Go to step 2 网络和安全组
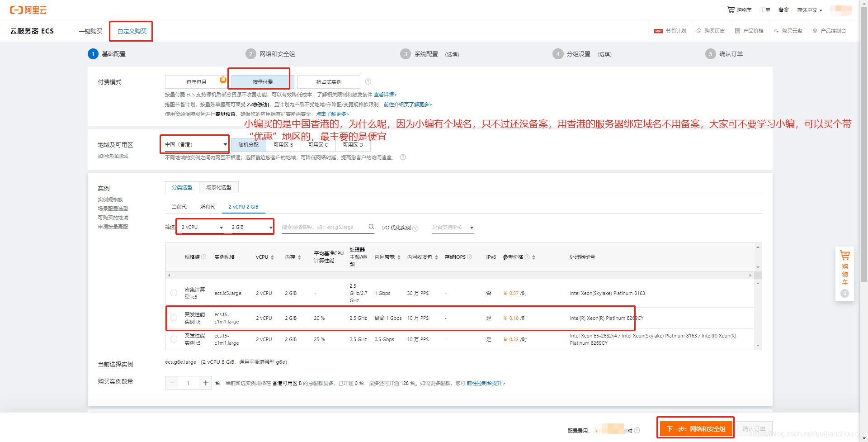 [x=270, y=54]
